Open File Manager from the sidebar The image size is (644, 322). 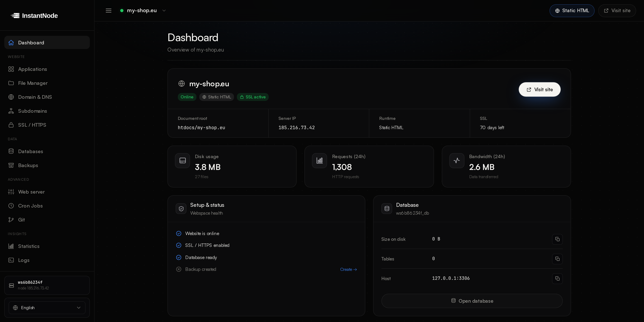coord(47,83)
